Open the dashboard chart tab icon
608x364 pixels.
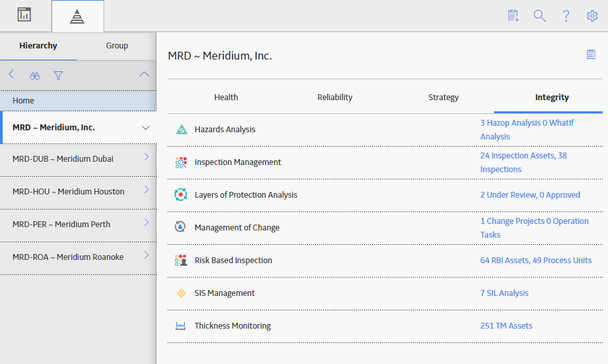point(24,15)
